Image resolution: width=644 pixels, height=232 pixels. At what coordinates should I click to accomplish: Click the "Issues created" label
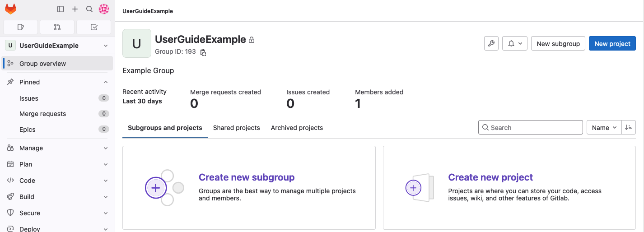(308, 92)
